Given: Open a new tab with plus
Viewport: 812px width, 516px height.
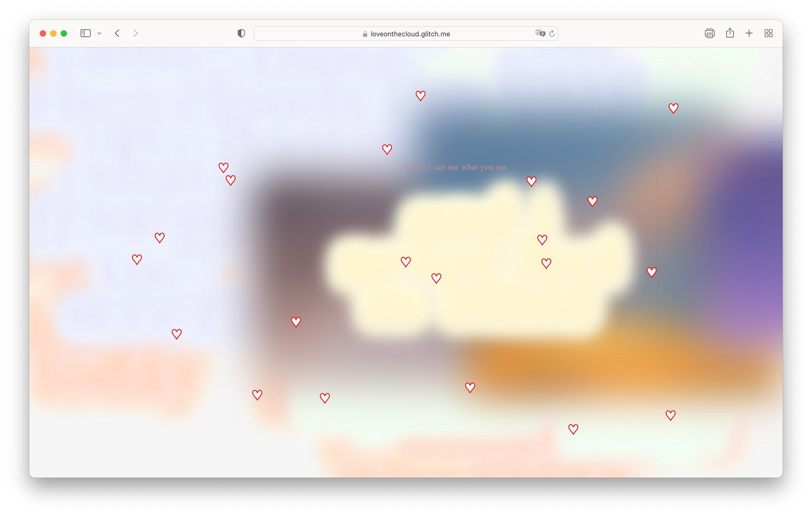Looking at the screenshot, I should click(749, 33).
